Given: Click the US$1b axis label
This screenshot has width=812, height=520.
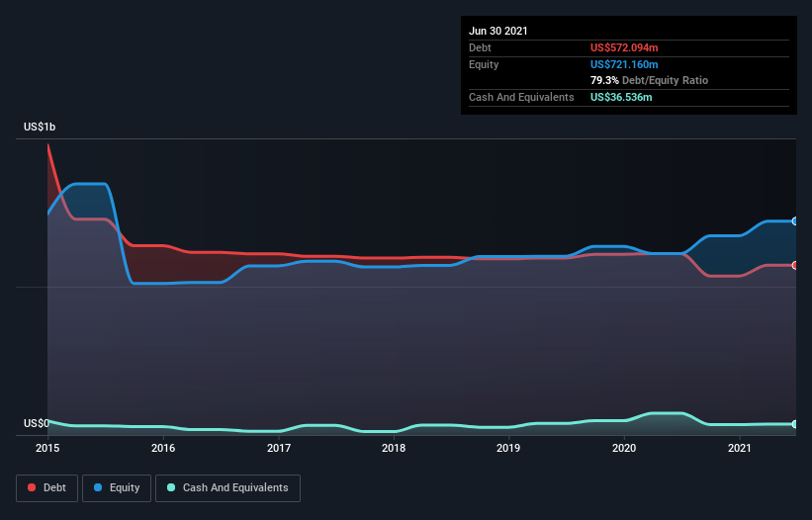Looking at the screenshot, I should tap(40, 127).
